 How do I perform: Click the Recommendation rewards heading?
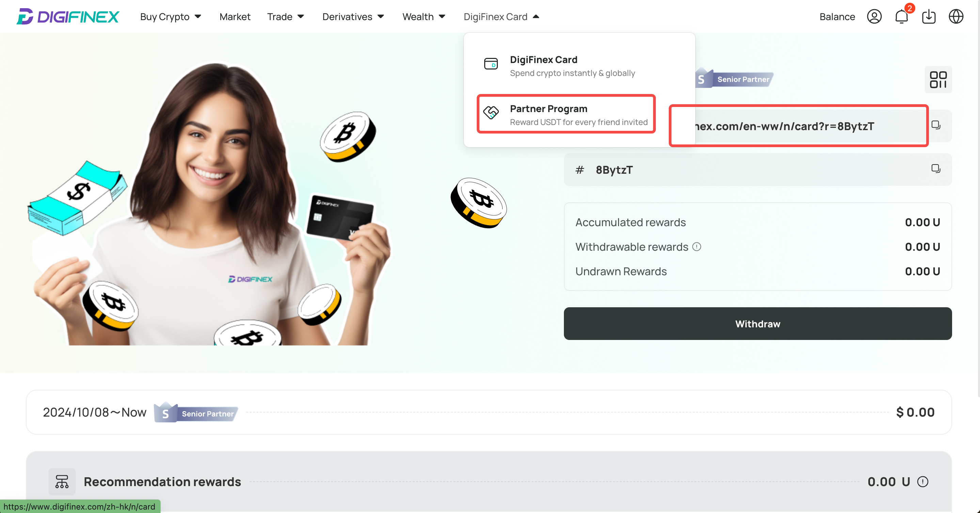point(162,482)
